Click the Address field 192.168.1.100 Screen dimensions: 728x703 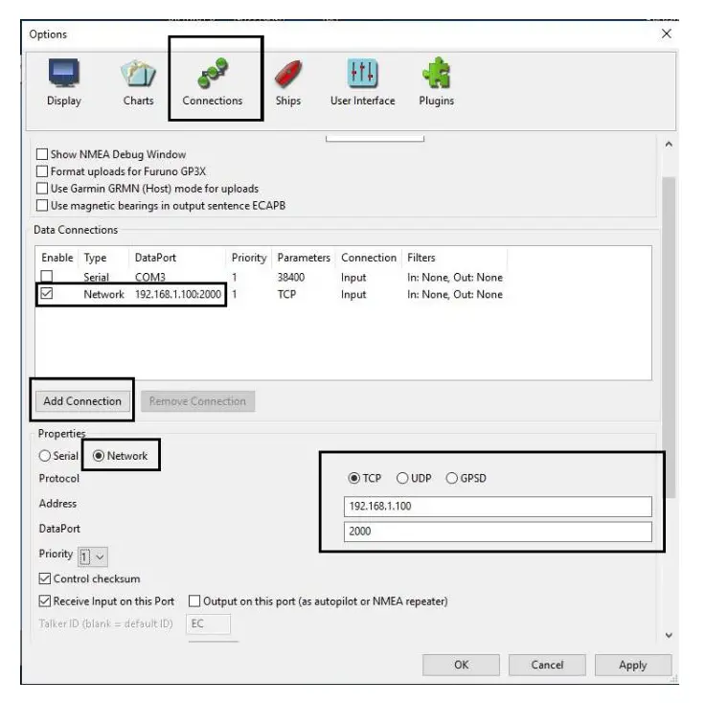[x=498, y=506]
